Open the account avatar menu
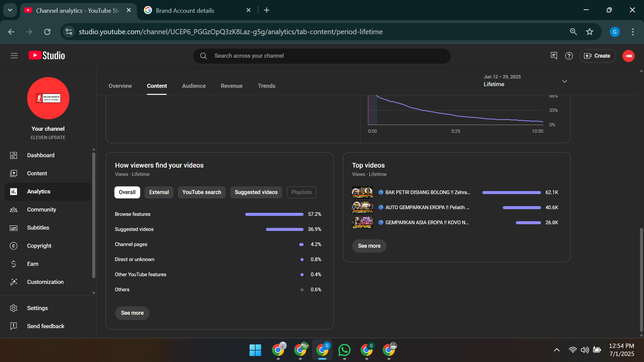 628,56
